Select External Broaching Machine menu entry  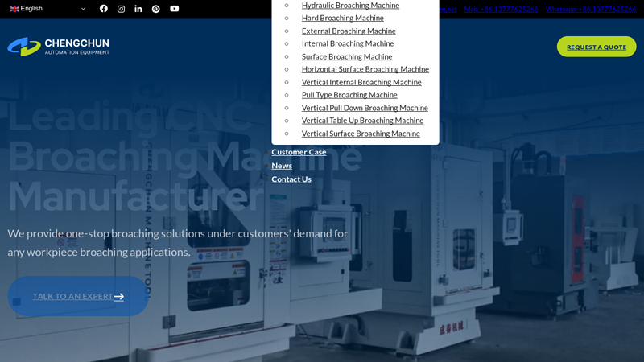click(x=349, y=31)
